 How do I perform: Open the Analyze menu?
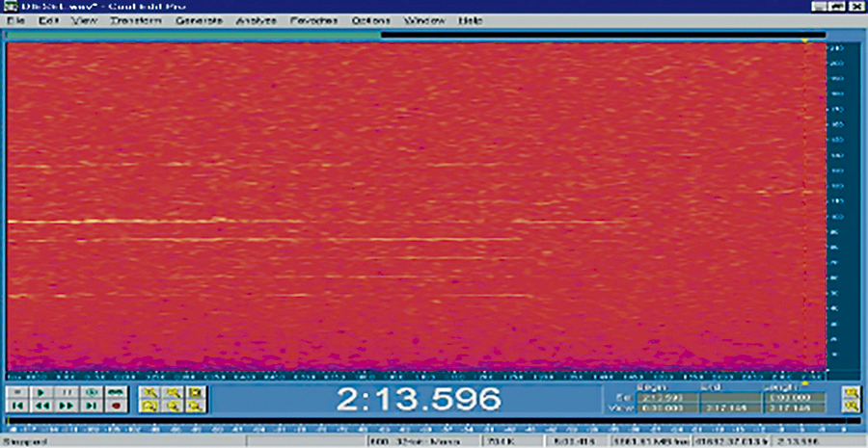click(257, 21)
